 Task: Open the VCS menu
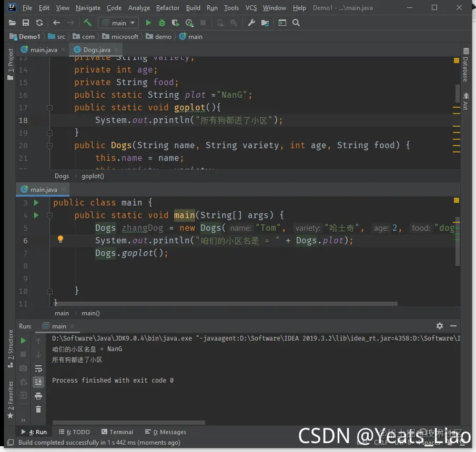click(251, 7)
